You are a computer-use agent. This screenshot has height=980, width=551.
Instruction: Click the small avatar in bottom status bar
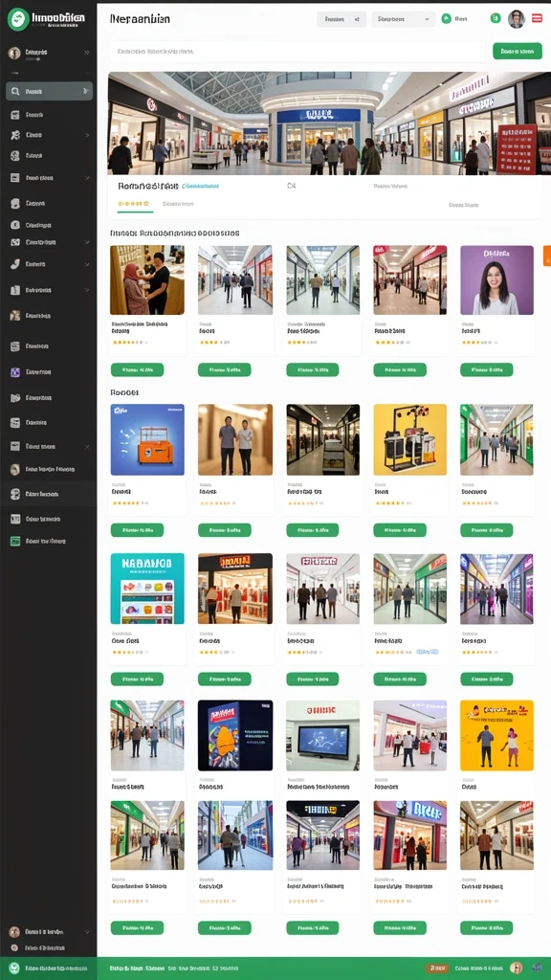click(516, 968)
